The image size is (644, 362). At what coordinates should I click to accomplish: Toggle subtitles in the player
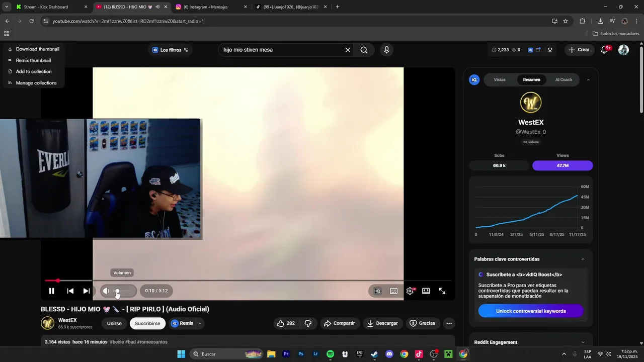click(394, 291)
